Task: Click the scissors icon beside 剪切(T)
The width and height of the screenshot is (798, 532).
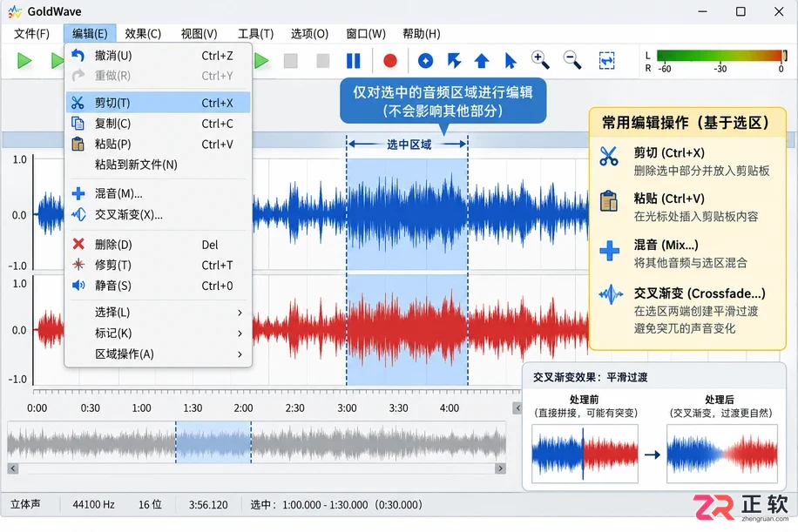Action: pos(78,103)
